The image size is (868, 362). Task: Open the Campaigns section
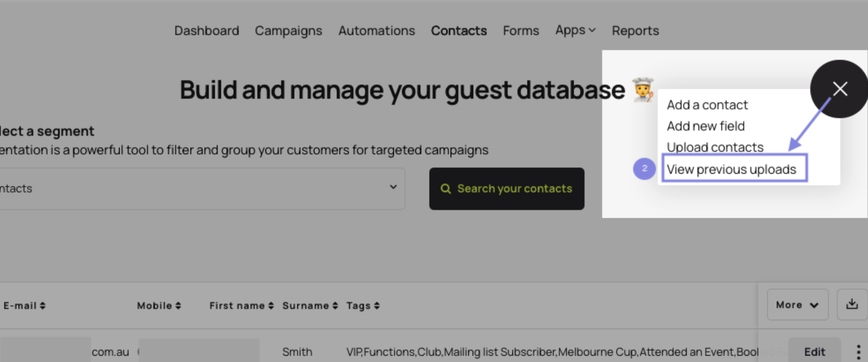[289, 30]
